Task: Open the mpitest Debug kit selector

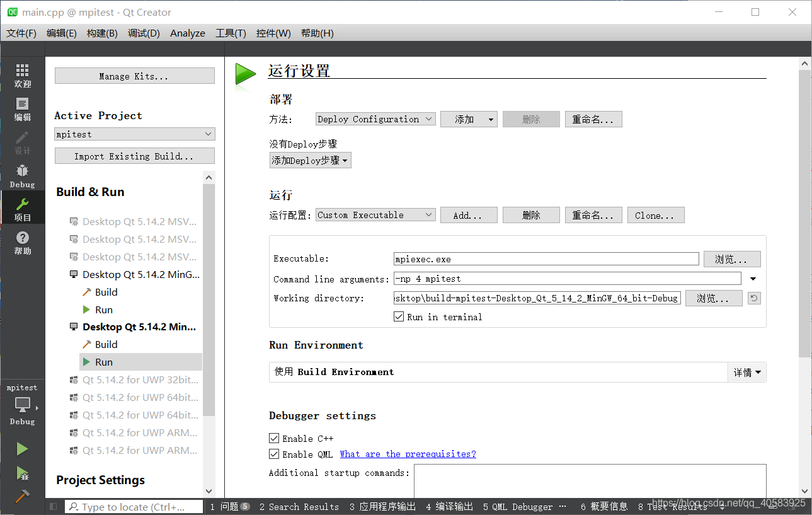Action: 22,404
